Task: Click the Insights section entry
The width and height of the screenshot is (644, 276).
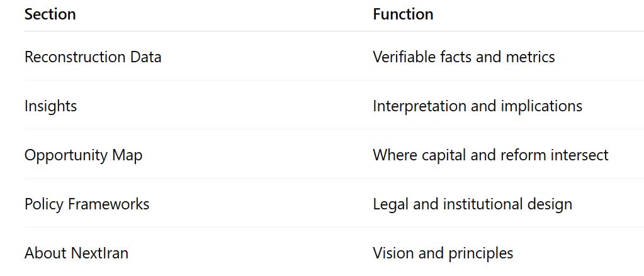Action: coord(50,106)
